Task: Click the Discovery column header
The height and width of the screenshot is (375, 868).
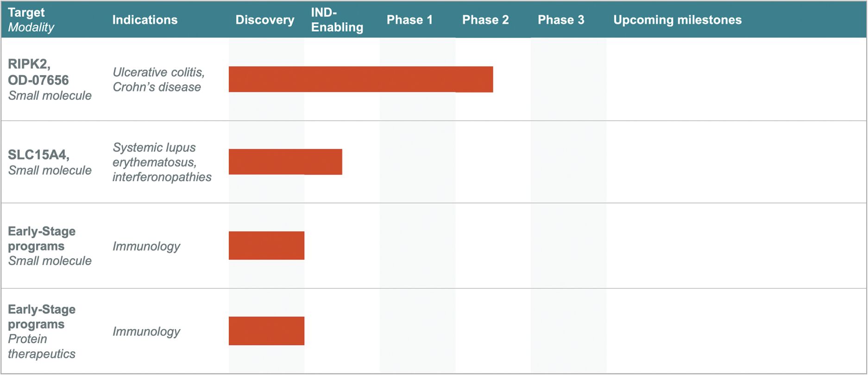Action: (264, 20)
